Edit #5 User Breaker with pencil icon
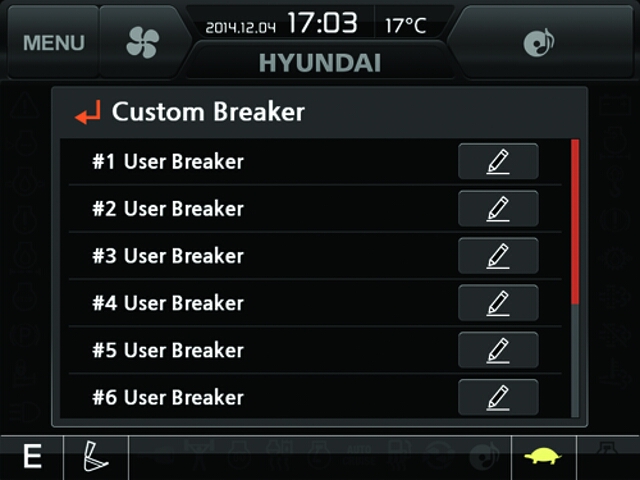Viewport: 640px width, 480px height. 498,350
